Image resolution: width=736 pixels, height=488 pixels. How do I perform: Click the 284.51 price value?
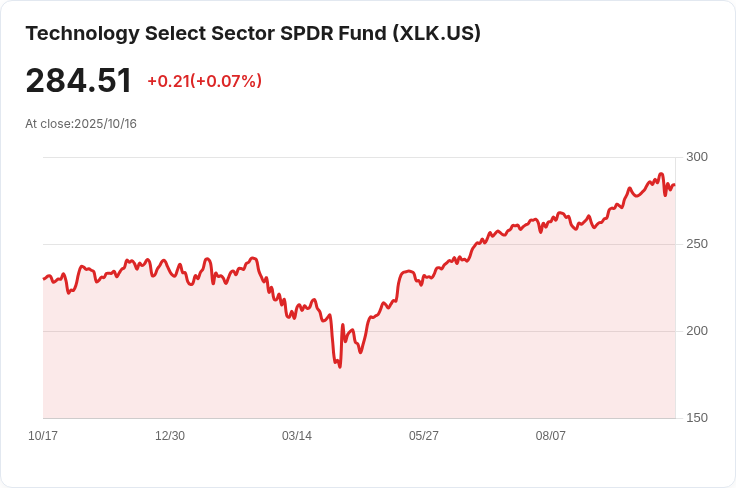[x=78, y=81]
